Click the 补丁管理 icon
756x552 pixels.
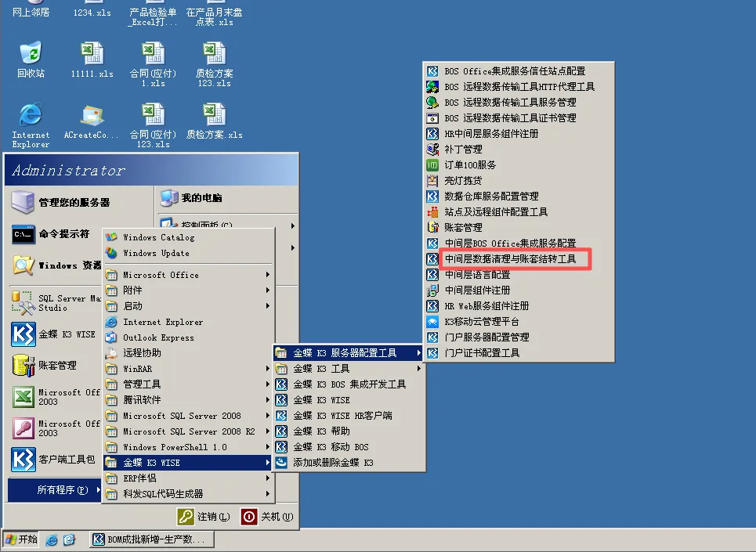tap(432, 150)
